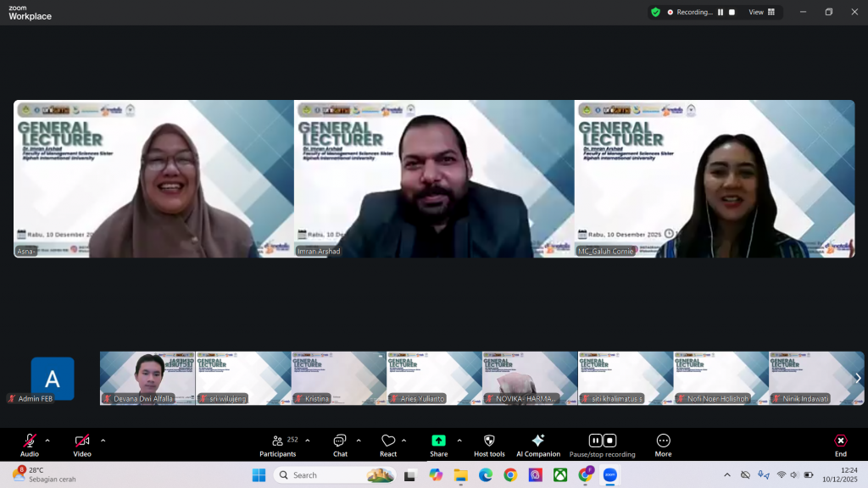Expand audio options arrow next to Audio
Image resolution: width=868 pixels, height=488 pixels.
47,441
